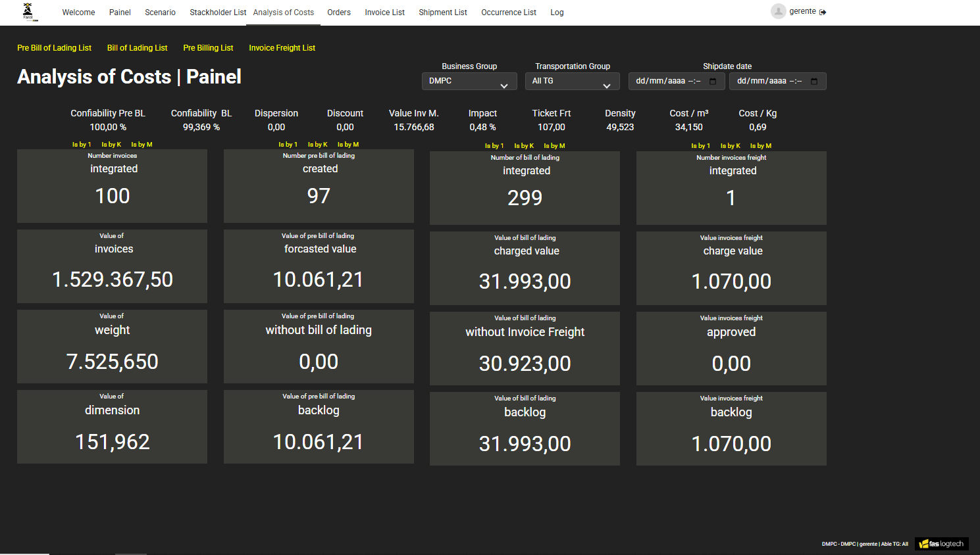This screenshot has width=980, height=555.
Task: Open calendar picker on second Shipdate field
Action: point(814,81)
